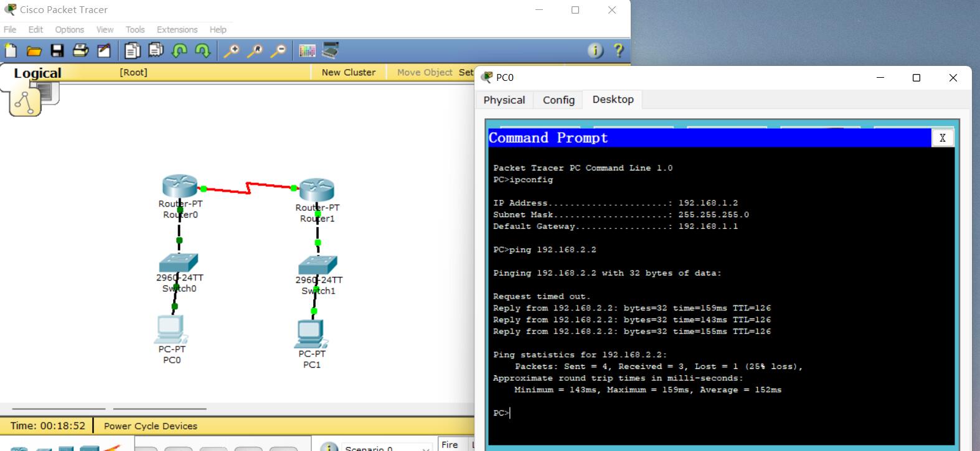This screenshot has width=980, height=451.
Task: Click the reply line with time=143ms
Action: pos(632,320)
